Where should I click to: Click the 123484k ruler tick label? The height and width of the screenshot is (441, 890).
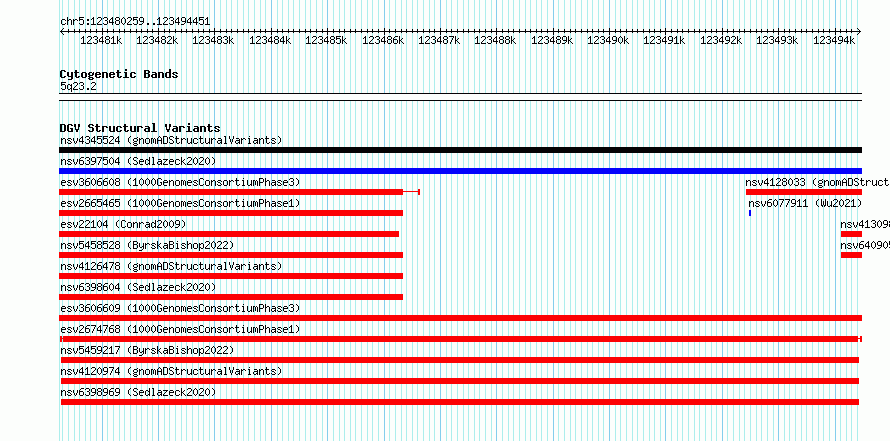tap(270, 40)
